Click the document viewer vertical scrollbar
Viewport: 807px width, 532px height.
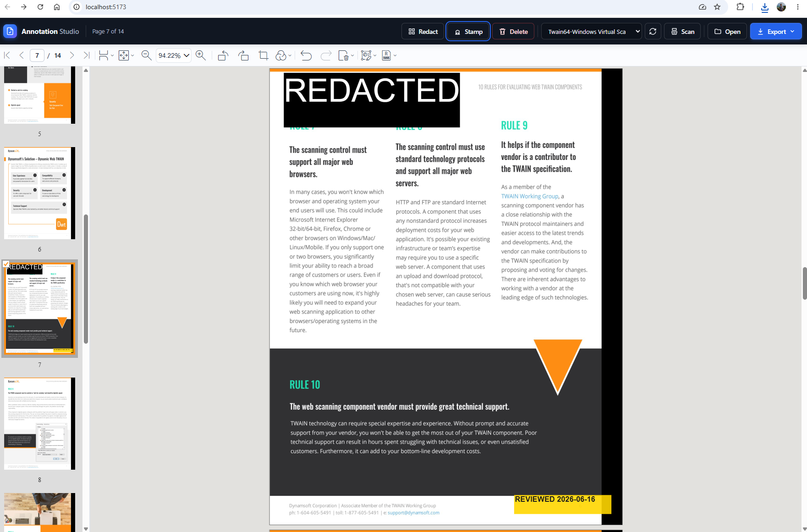tap(805, 283)
